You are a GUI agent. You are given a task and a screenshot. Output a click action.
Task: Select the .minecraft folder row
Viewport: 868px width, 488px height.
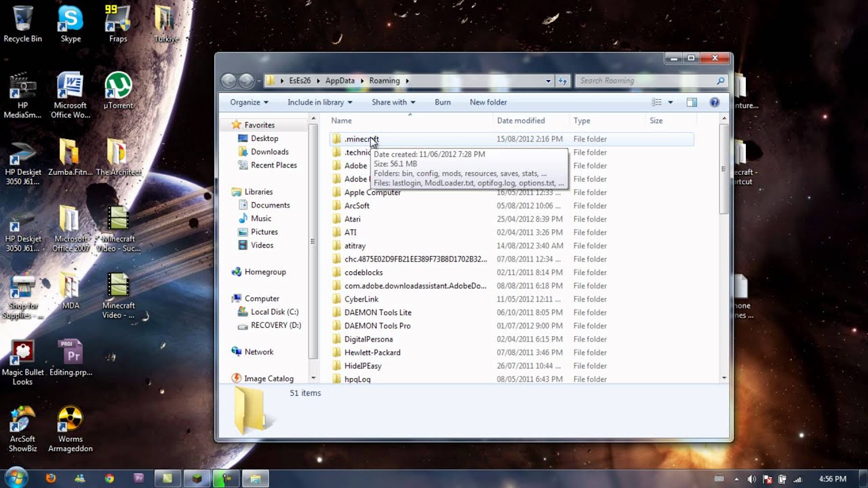512,139
